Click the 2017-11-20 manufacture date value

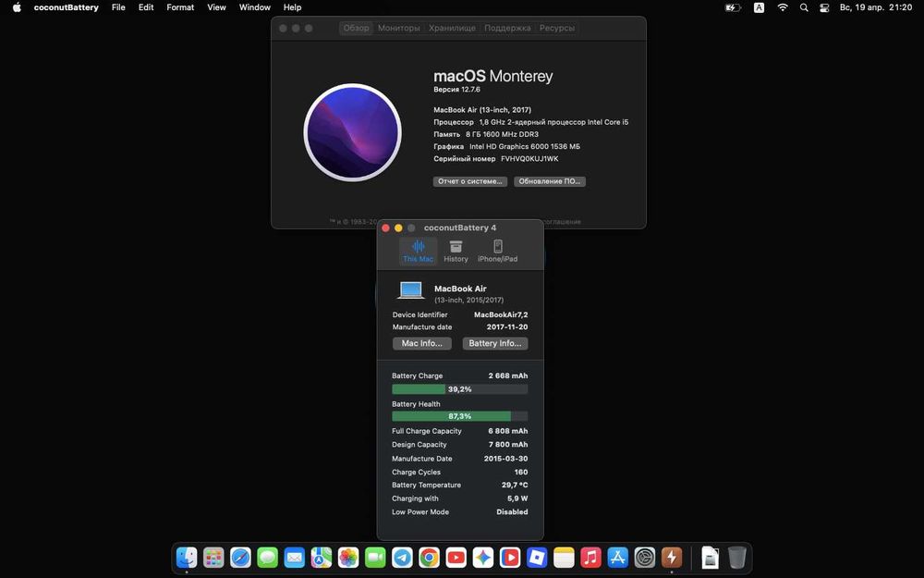[506, 326]
